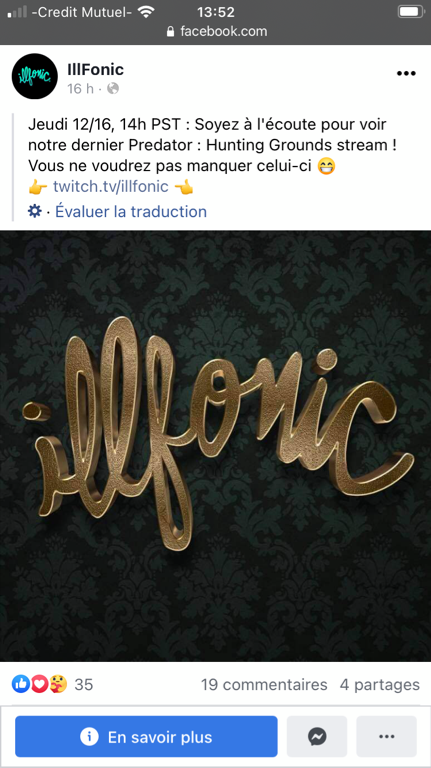431x768 pixels.
Task: View the 19 commentaires
Action: pos(264,684)
